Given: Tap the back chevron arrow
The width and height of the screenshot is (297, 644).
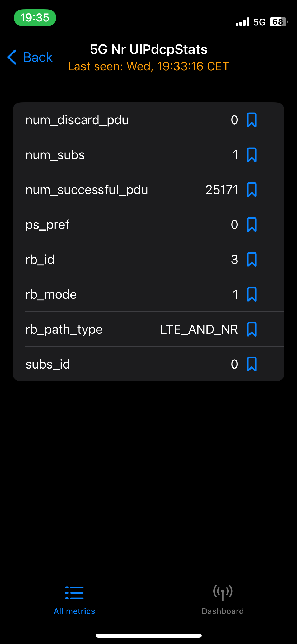Looking at the screenshot, I should 12,57.
